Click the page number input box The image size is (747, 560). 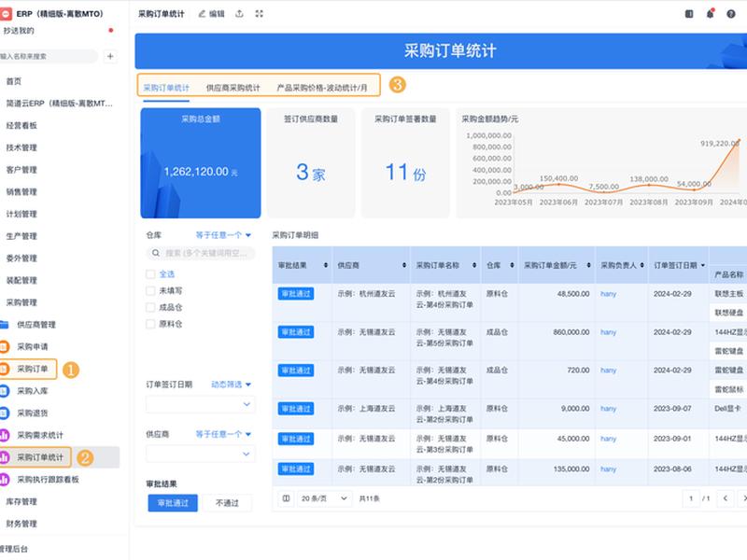pyautogui.click(x=691, y=498)
